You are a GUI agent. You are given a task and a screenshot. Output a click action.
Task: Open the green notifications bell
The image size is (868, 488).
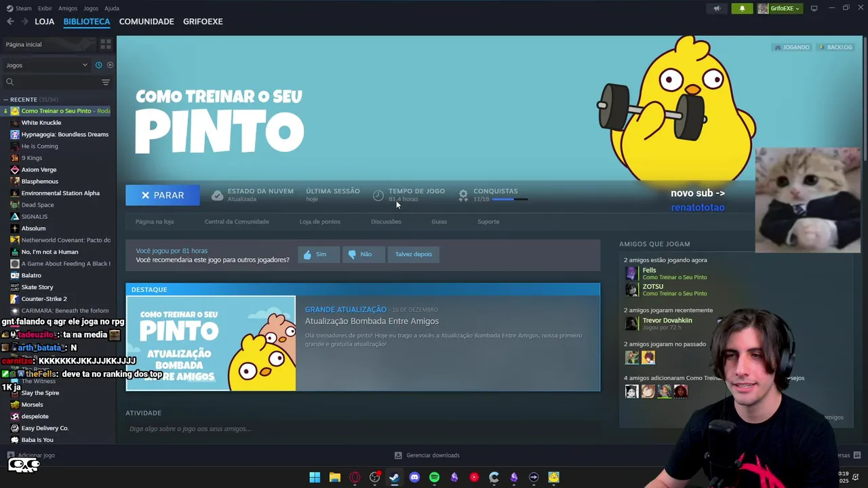pyautogui.click(x=742, y=8)
